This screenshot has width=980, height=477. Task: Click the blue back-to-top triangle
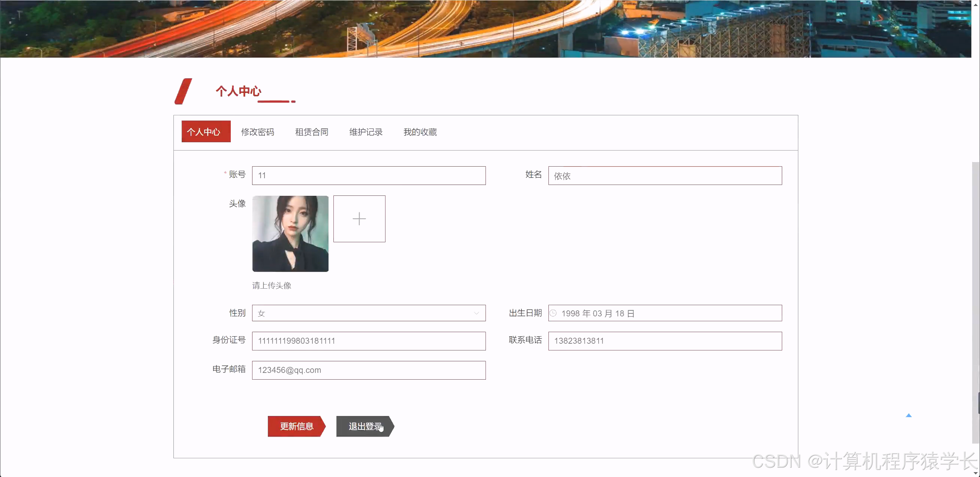[x=909, y=416]
